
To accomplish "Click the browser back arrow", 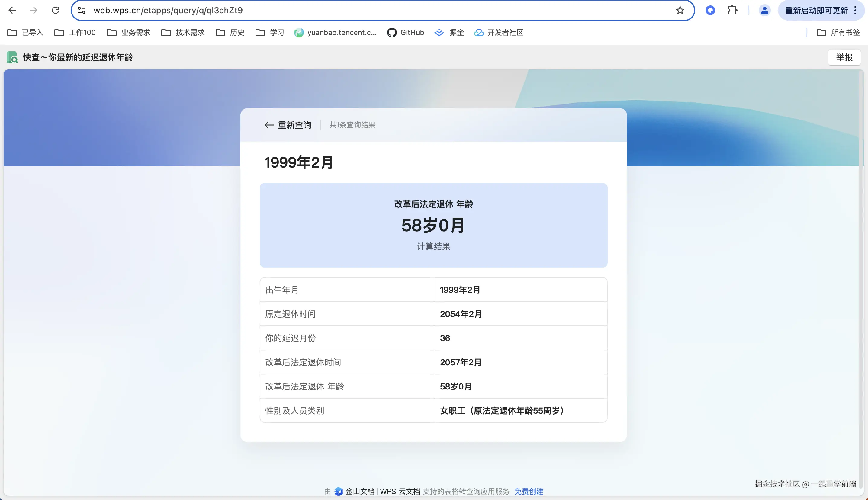I will pos(12,10).
